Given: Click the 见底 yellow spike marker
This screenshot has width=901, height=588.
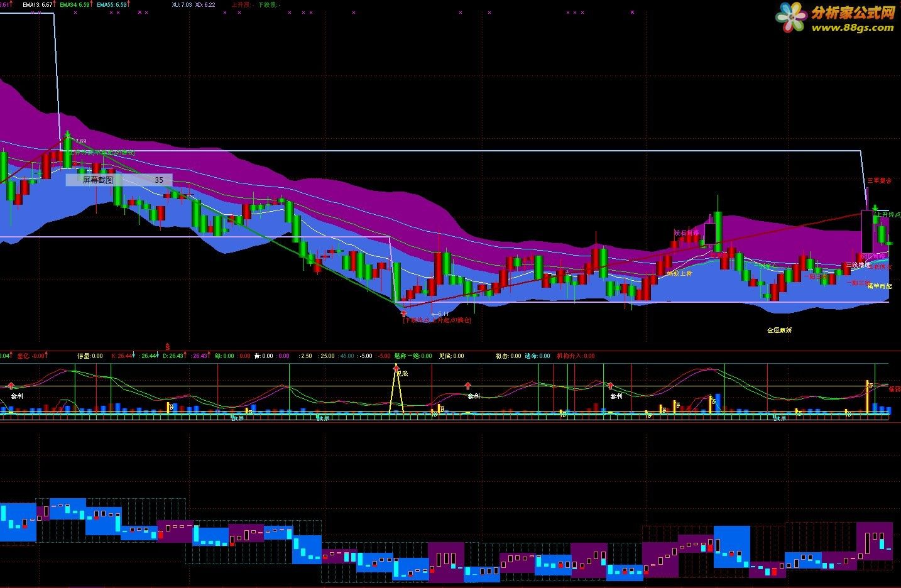Looking at the screenshot, I should 396,393.
